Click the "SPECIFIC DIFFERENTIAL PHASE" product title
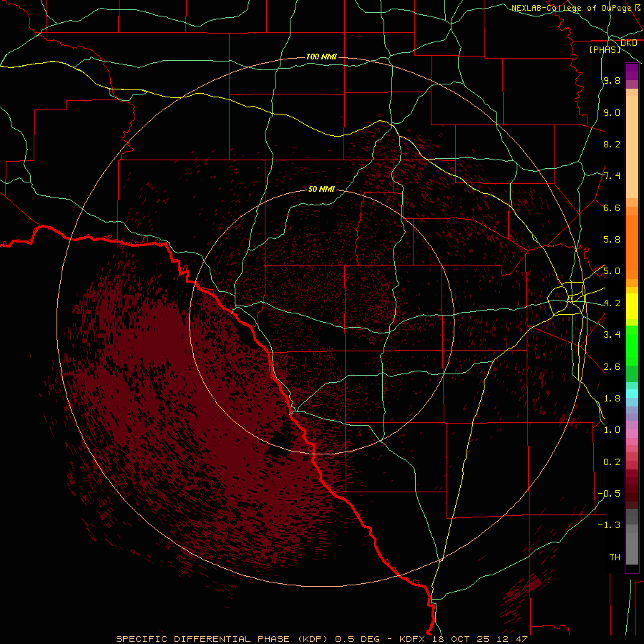Screen dimensions: 644x644 (204, 639)
